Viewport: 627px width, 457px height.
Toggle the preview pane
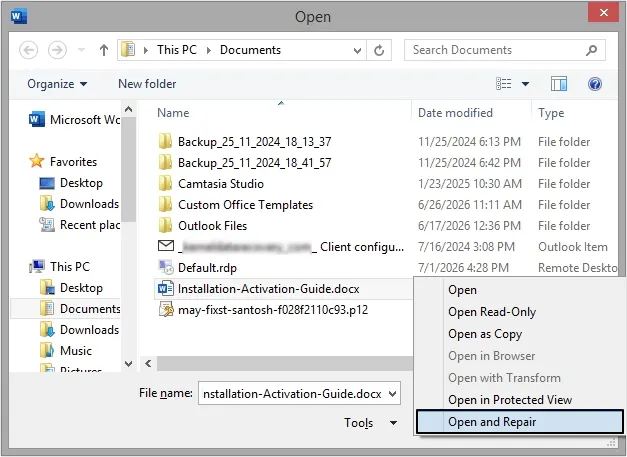[559, 84]
